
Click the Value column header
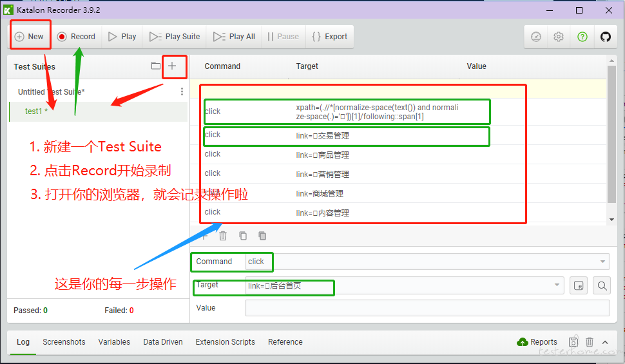[476, 66]
